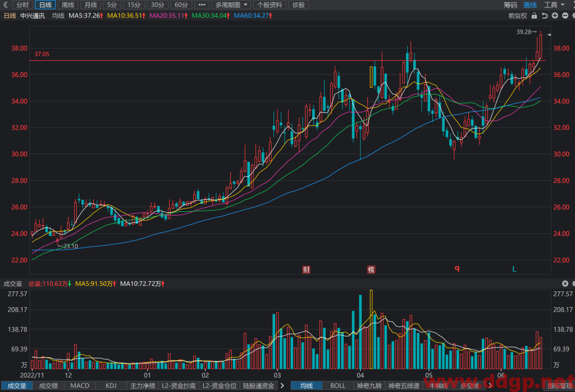575x392 pixels.
Task: Switch sub-chart to KDJ
Action: pos(111,386)
